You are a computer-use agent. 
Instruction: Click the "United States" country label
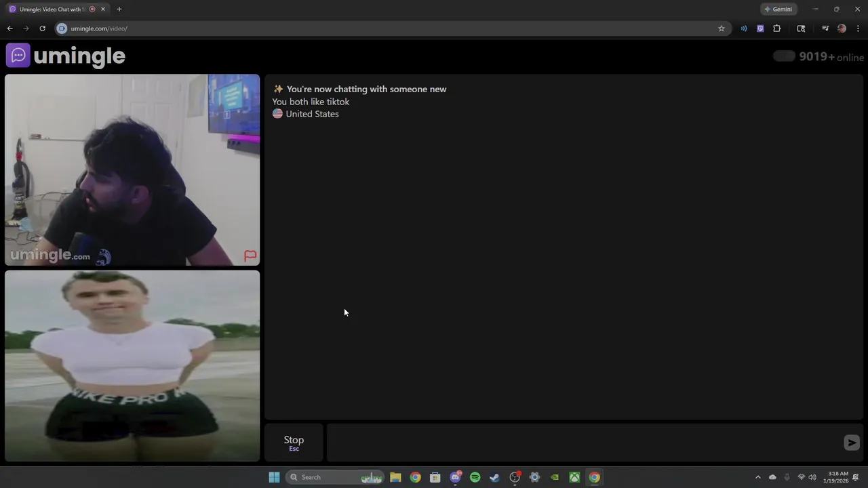coord(312,114)
